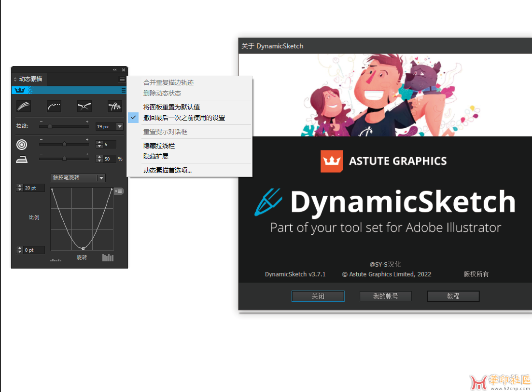Click the © Astute Graphics Limited, 2022 text
Image resolution: width=532 pixels, height=392 pixels.
click(386, 274)
